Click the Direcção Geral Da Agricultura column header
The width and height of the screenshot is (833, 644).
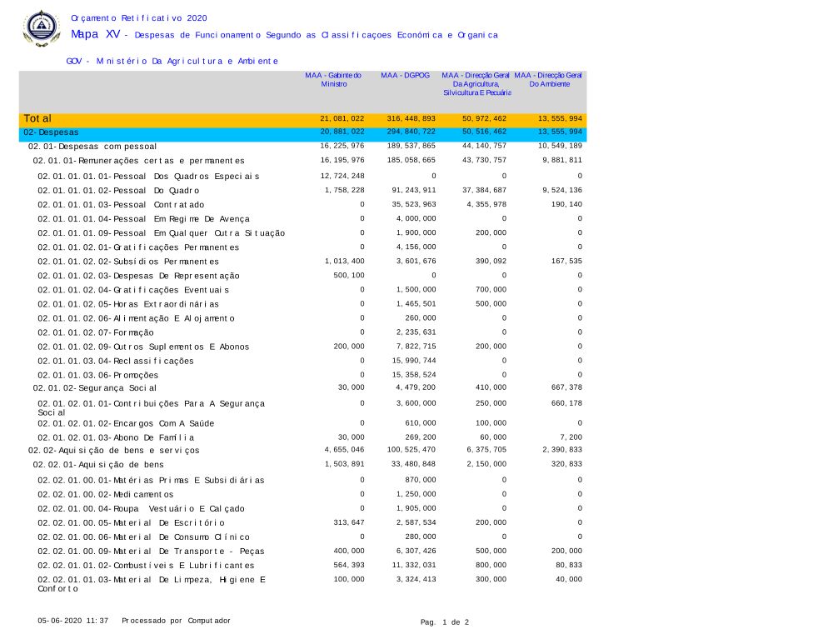click(x=476, y=83)
